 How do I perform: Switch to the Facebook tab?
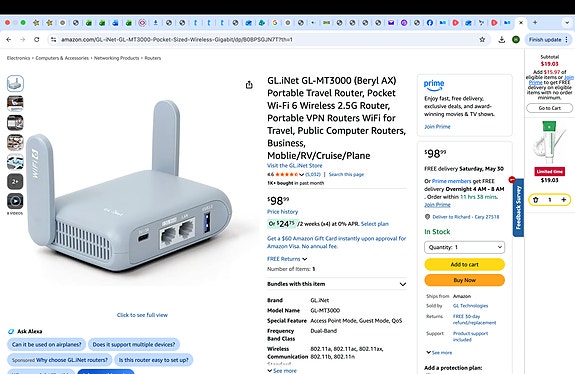click(x=429, y=23)
